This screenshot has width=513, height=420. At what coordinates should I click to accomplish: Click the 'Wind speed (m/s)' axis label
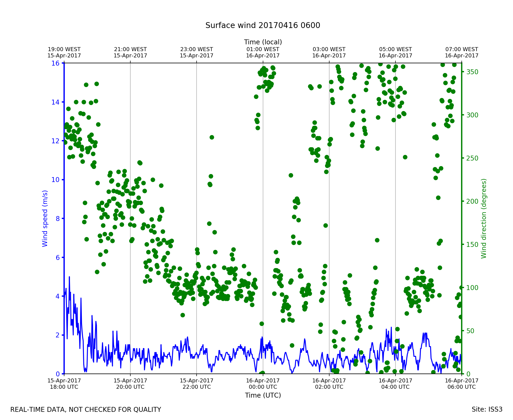pyautogui.click(x=45, y=218)
